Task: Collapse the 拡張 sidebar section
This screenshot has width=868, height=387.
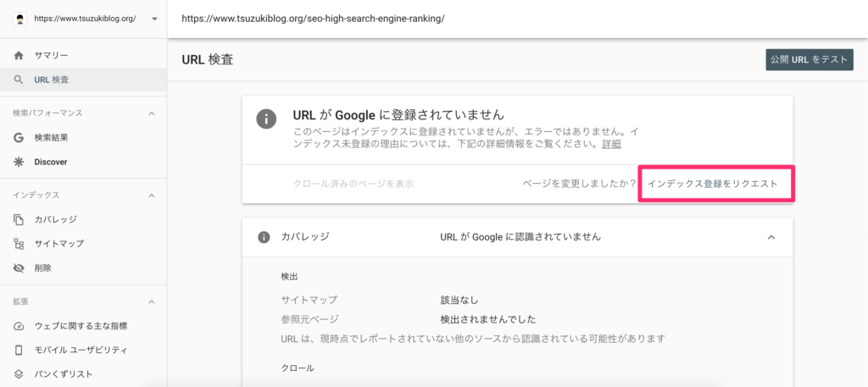Action: [152, 301]
